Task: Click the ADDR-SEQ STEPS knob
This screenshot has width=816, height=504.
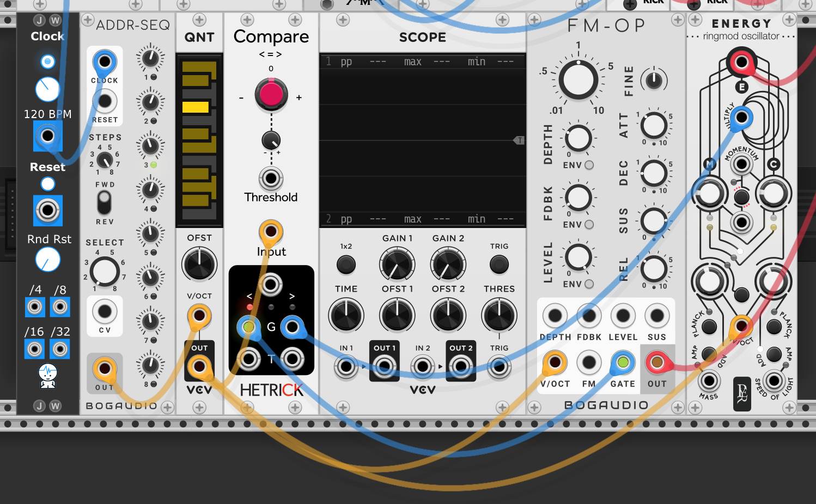Action: [105, 160]
